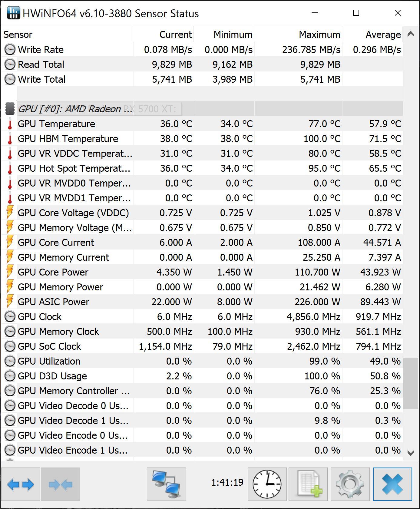Click the Sensor column header
The image size is (420, 509).
(x=67, y=35)
